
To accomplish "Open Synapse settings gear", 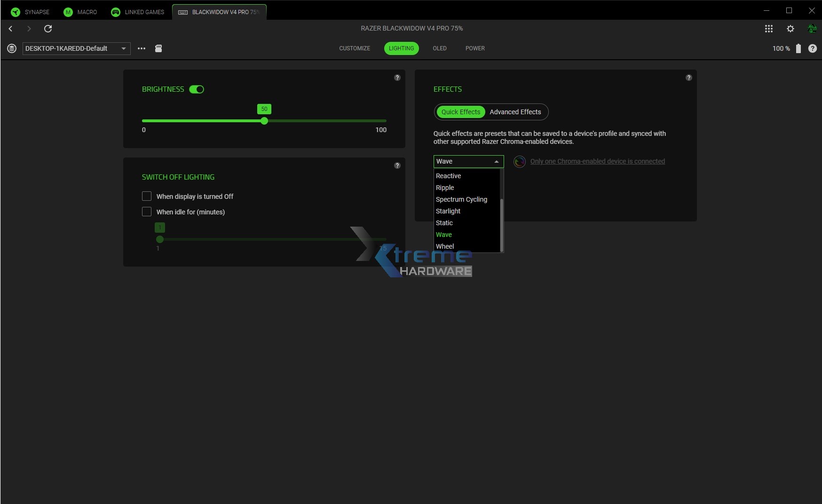I will pyautogui.click(x=790, y=29).
